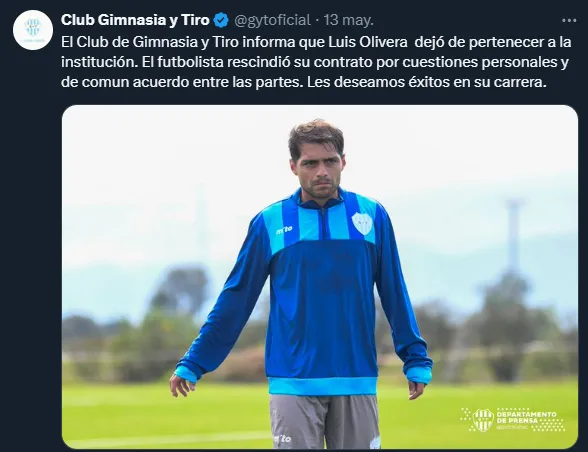Screen dimensions: 588x452
Task: Click "DEPARTAMENTO DE PRENSA" watermark text
Action: [x=526, y=417]
